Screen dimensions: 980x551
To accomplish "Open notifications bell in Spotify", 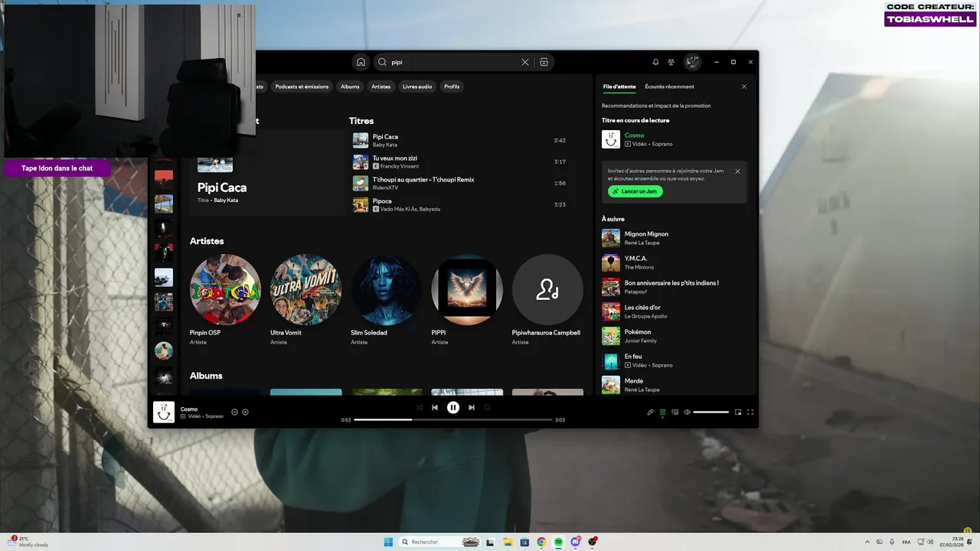I will tap(655, 62).
